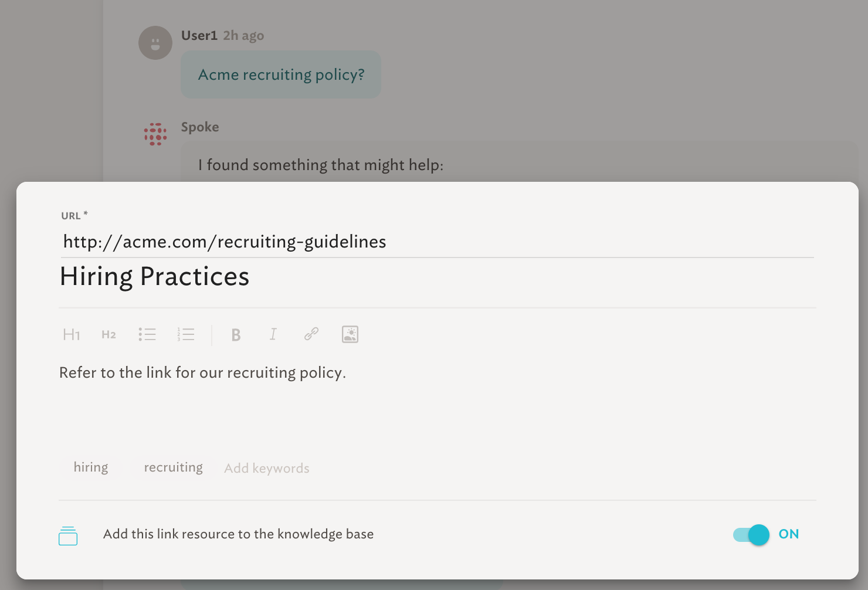
Task: Click the Spoke bot logo icon
Action: coord(155,134)
